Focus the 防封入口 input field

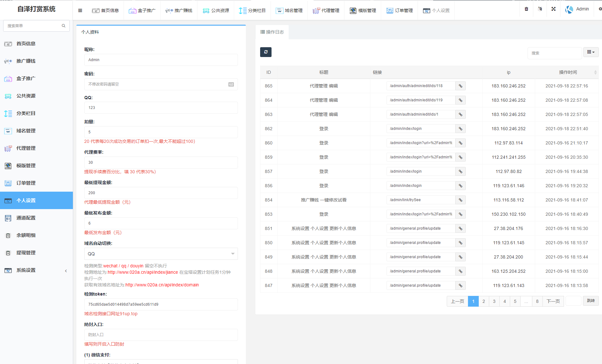pos(161,335)
